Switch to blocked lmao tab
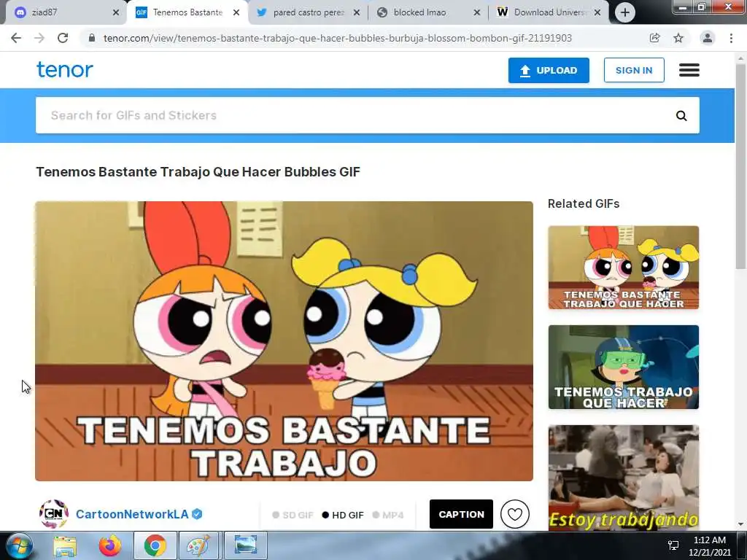This screenshot has width=747, height=560. point(427,13)
